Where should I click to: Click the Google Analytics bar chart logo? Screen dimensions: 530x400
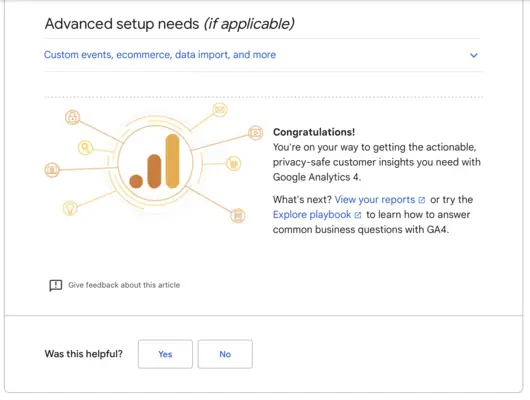(x=155, y=163)
